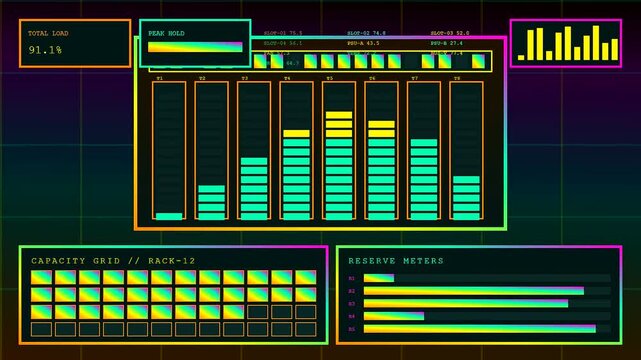
Task: Click the R5 reserve meter bar
Action: pos(487,329)
